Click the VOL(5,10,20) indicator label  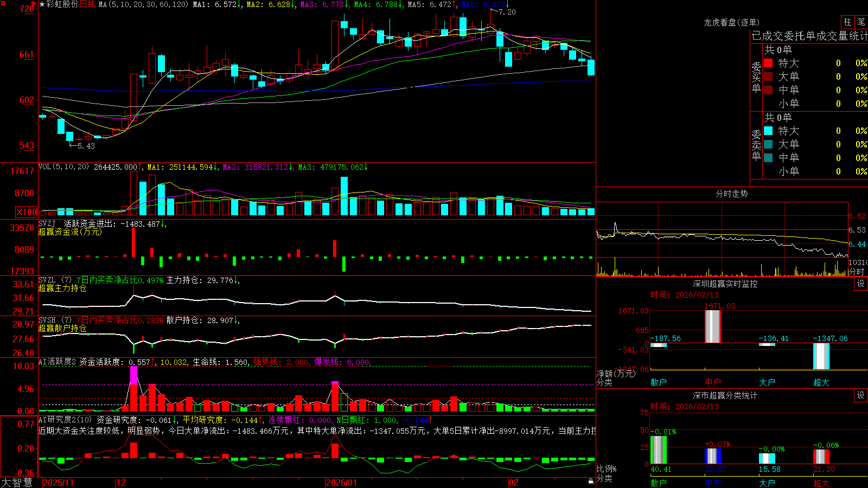click(x=63, y=167)
